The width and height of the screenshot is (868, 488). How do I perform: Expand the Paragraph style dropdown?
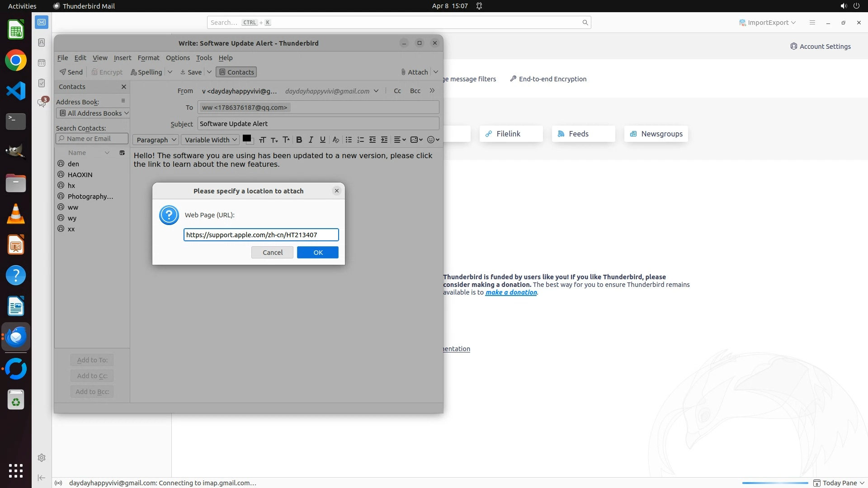tap(156, 140)
